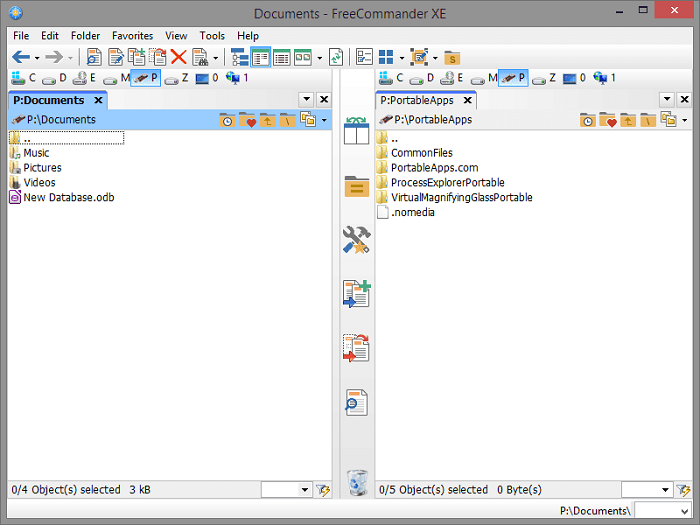
Task: Click the middle bar move icon with red arrow
Action: tap(356, 348)
